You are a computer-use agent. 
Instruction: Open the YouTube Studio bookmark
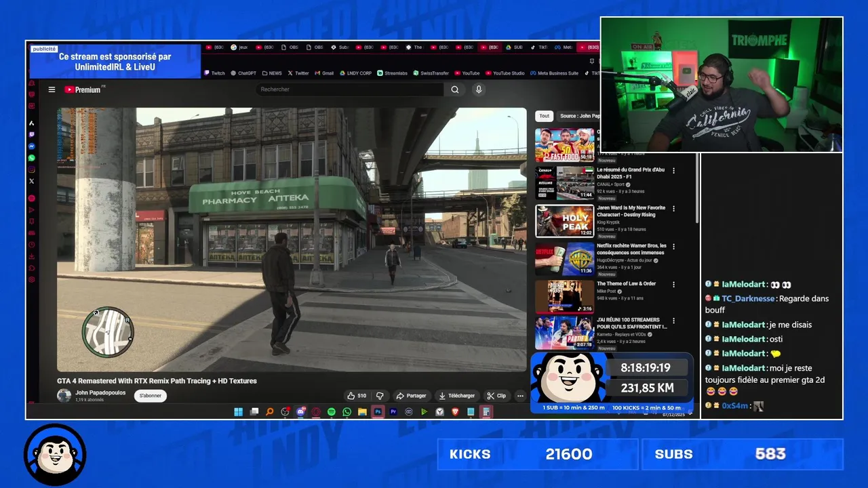pos(505,73)
